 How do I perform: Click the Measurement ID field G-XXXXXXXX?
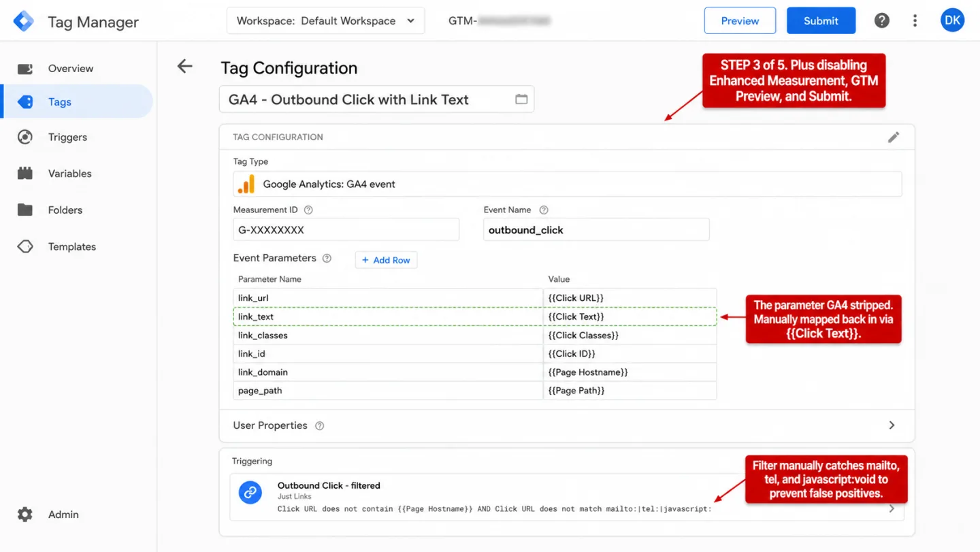coord(346,230)
